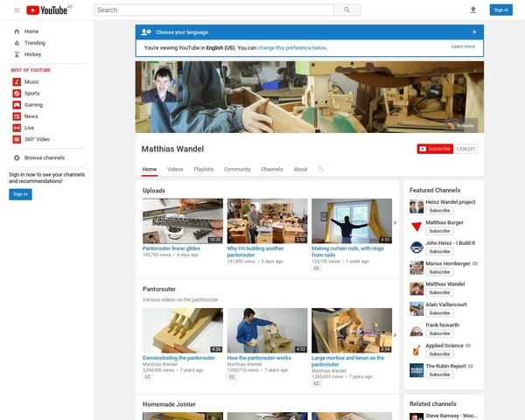Subscribe to frank howarth
Viewport: 525px width, 420px height.
439,333
